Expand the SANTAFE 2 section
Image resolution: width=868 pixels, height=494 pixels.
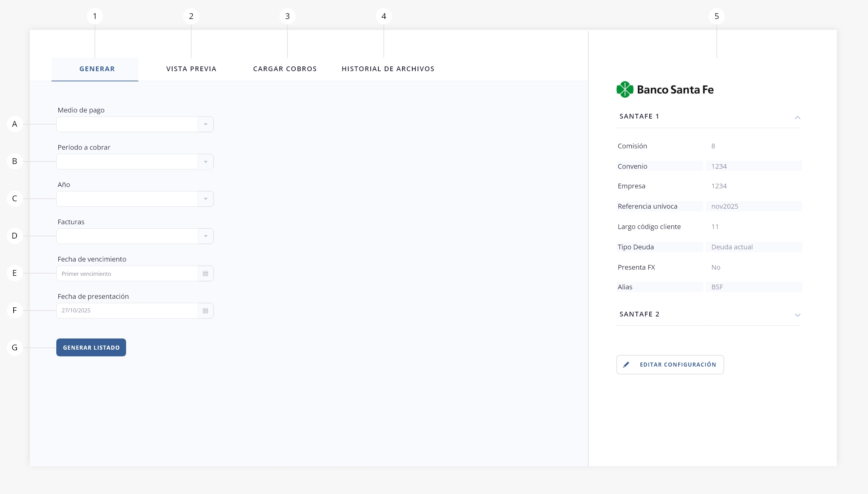797,315
